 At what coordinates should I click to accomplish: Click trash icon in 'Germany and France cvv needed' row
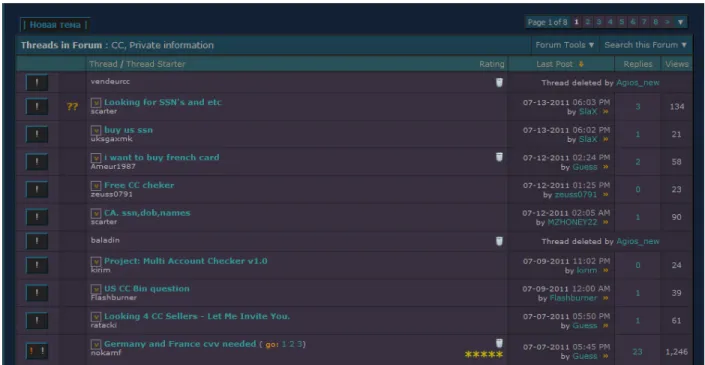499,343
